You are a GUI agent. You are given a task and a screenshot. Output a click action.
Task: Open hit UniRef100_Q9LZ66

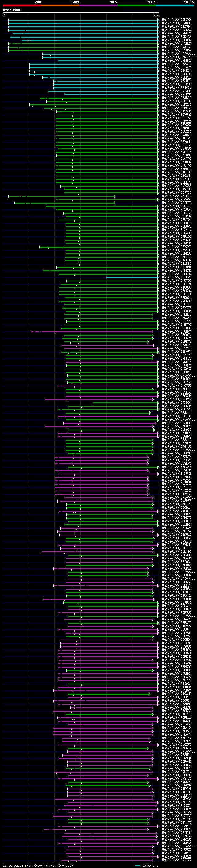tap(176, 20)
